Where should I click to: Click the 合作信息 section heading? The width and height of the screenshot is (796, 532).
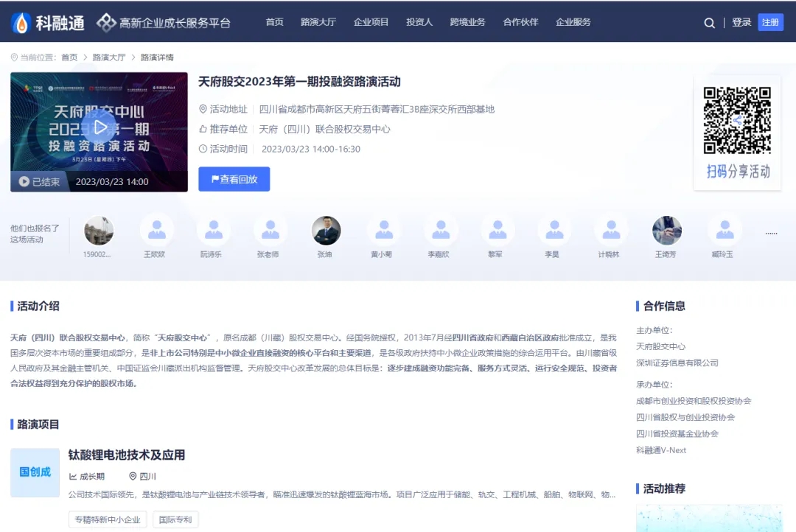tap(664, 306)
